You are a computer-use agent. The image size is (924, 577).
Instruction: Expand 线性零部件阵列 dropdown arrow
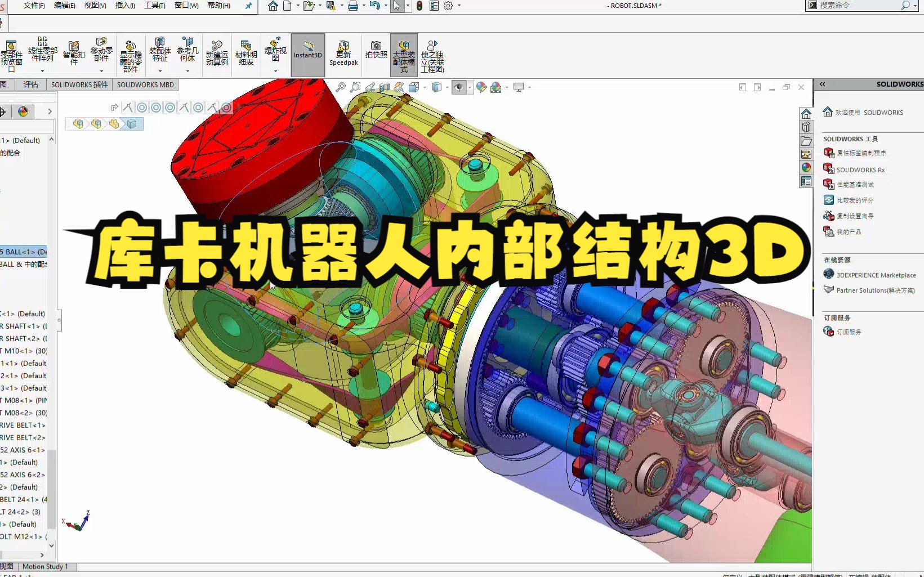[42, 71]
